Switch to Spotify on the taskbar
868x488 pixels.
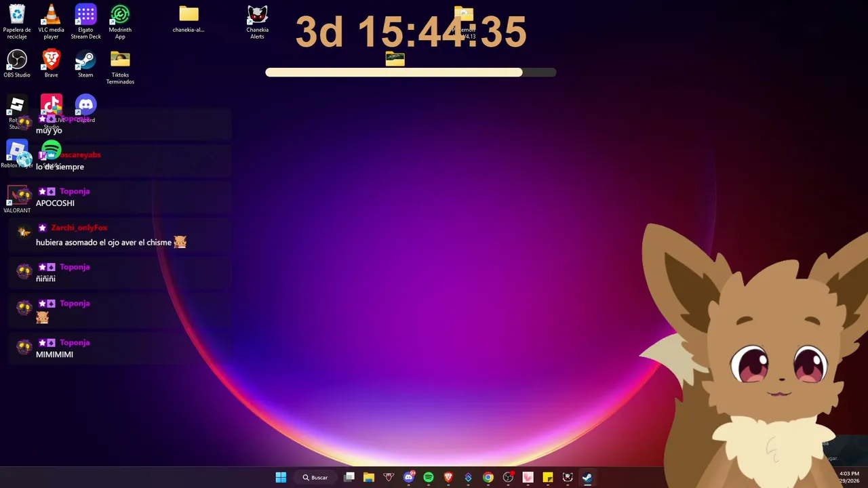point(429,477)
